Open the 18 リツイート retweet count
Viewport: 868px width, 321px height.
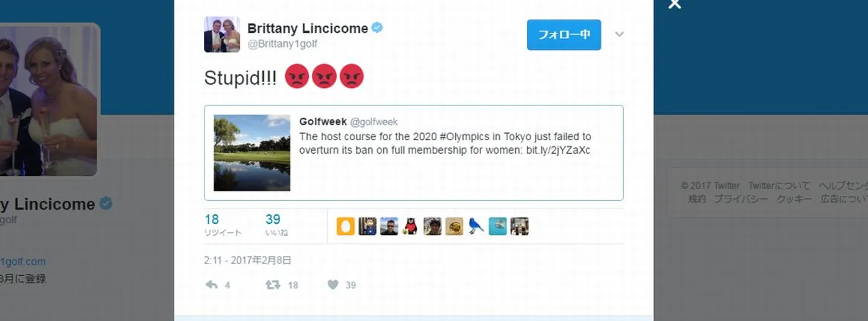tap(223, 225)
